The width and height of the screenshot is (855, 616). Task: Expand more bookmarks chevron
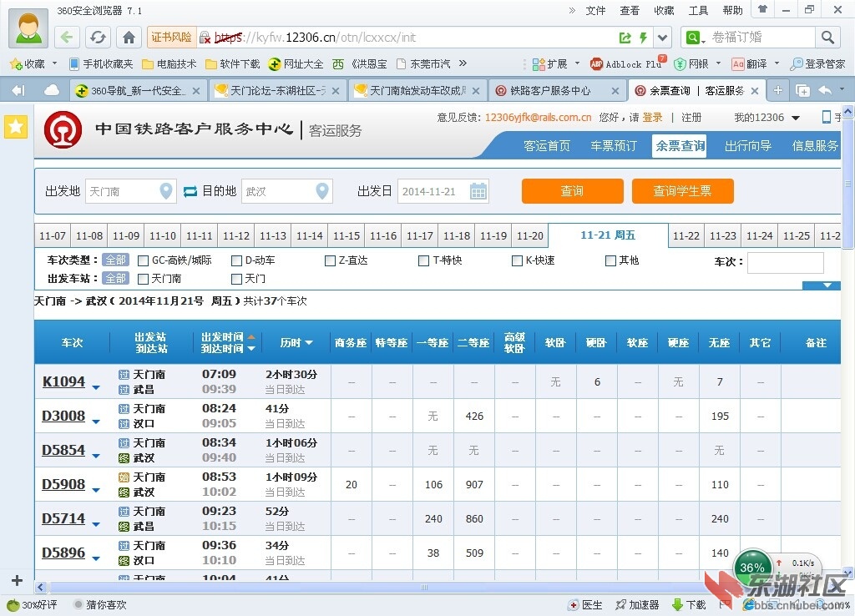tap(463, 63)
